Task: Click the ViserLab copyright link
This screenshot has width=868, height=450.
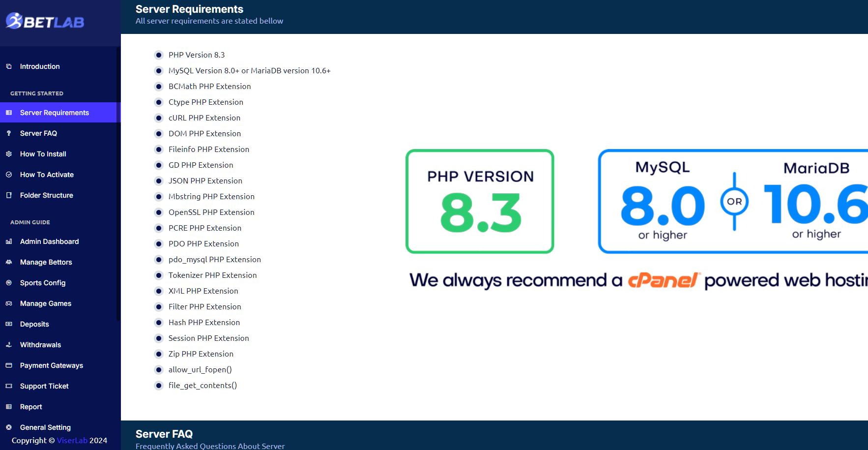Action: 72,441
